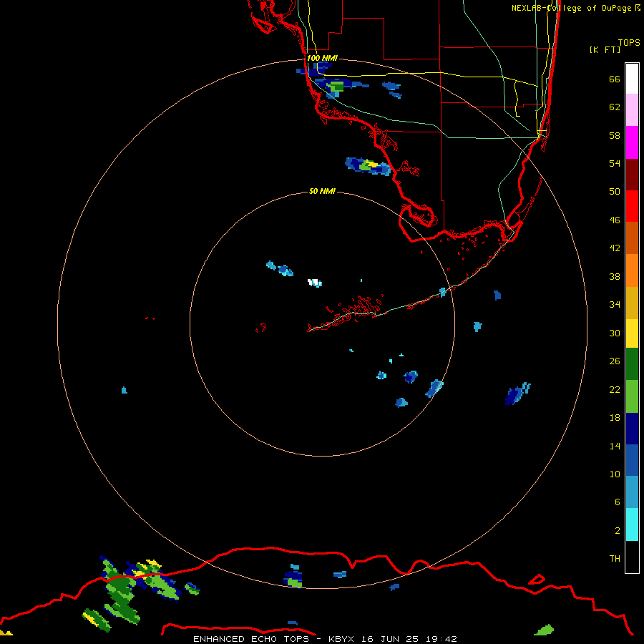Viewport: 644px width, 644px height.
Task: Click the [K FT] units label
Action: pyautogui.click(x=605, y=49)
